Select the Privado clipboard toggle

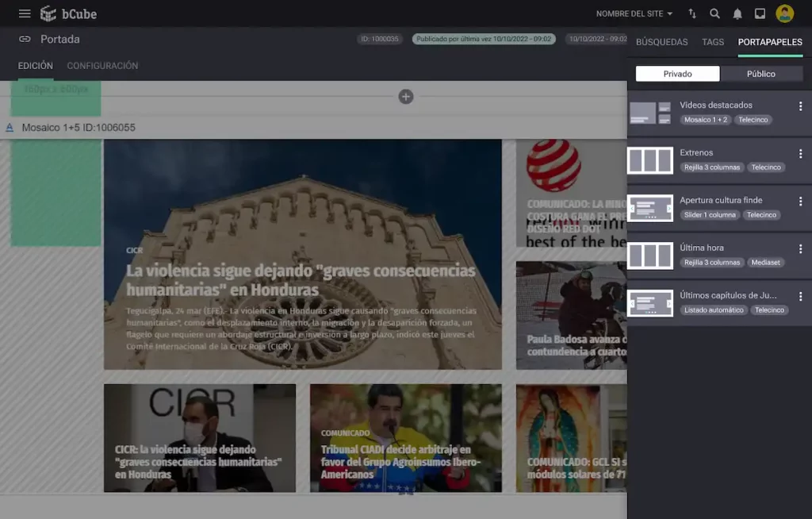pos(677,74)
